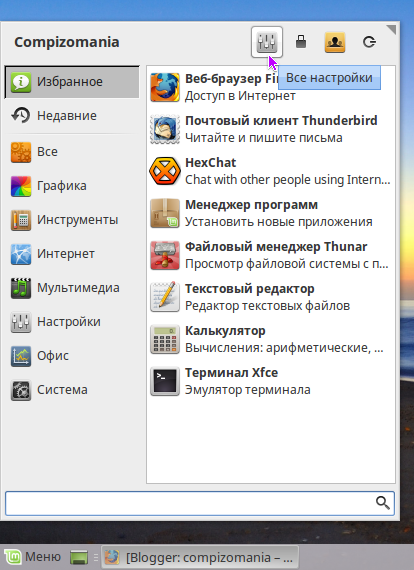Launch the Thunderbird mail client icon
Screen dimensions: 414x570
click(165, 129)
